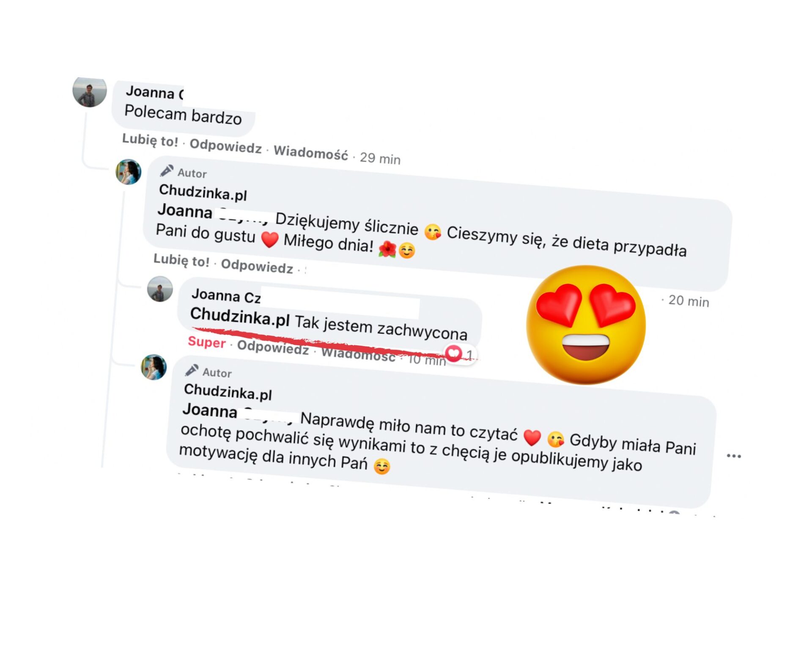Open Chudzinka.pl avatar on first reply
The height and width of the screenshot is (650, 812).
[x=129, y=172]
